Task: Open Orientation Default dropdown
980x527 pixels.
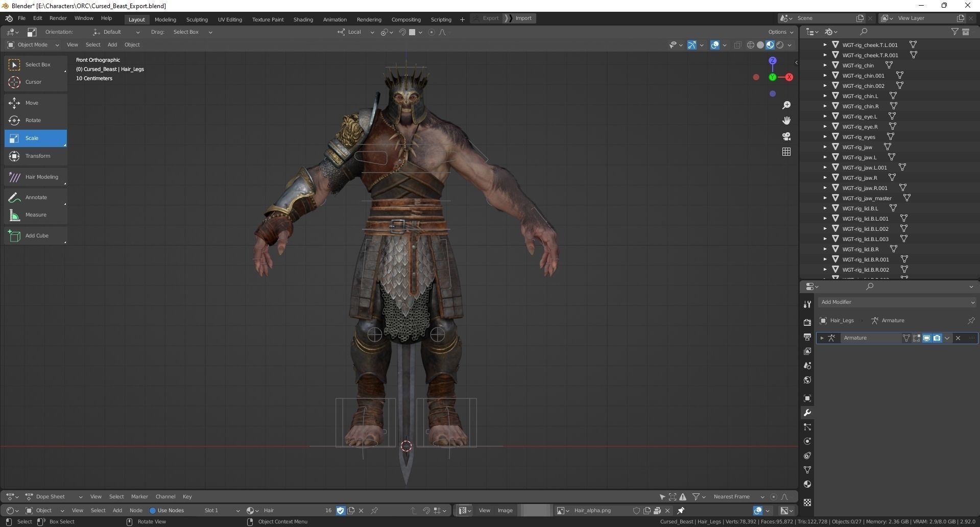Action: coord(116,32)
